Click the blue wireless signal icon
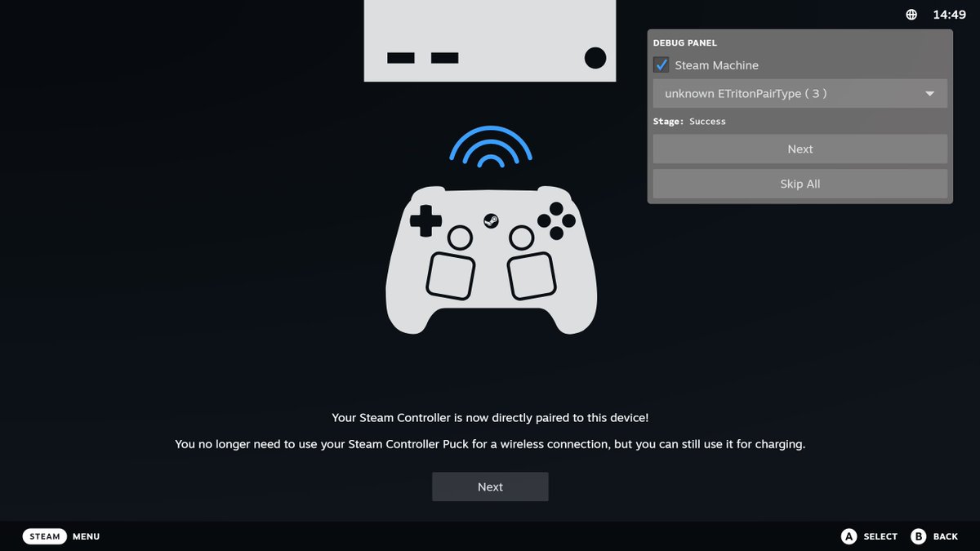The height and width of the screenshot is (551, 980). tap(491, 147)
